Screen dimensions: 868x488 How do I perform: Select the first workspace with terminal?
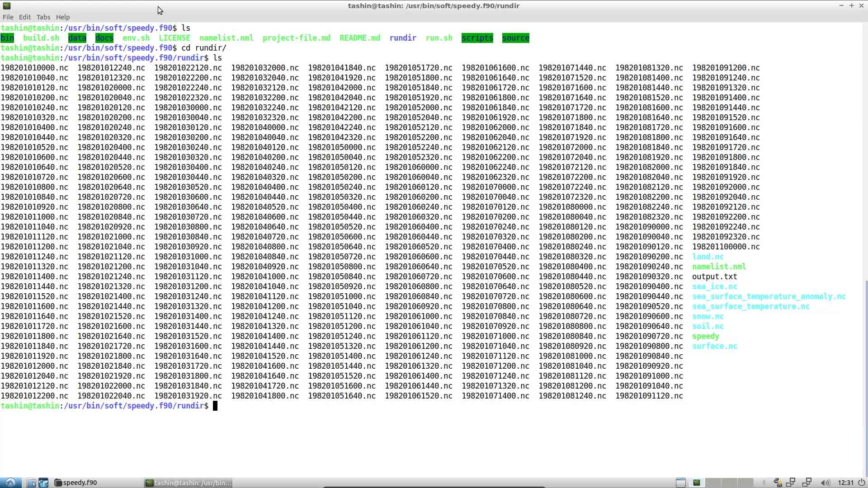click(697, 483)
